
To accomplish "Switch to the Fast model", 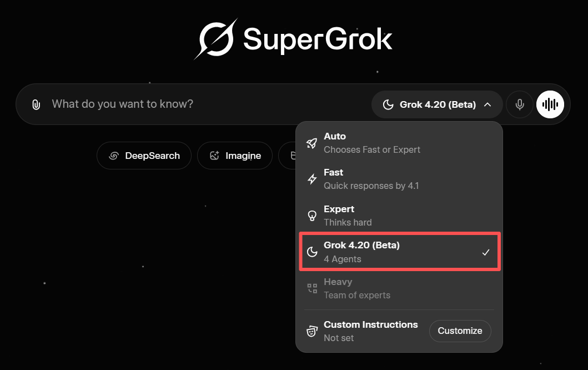I will (x=389, y=178).
